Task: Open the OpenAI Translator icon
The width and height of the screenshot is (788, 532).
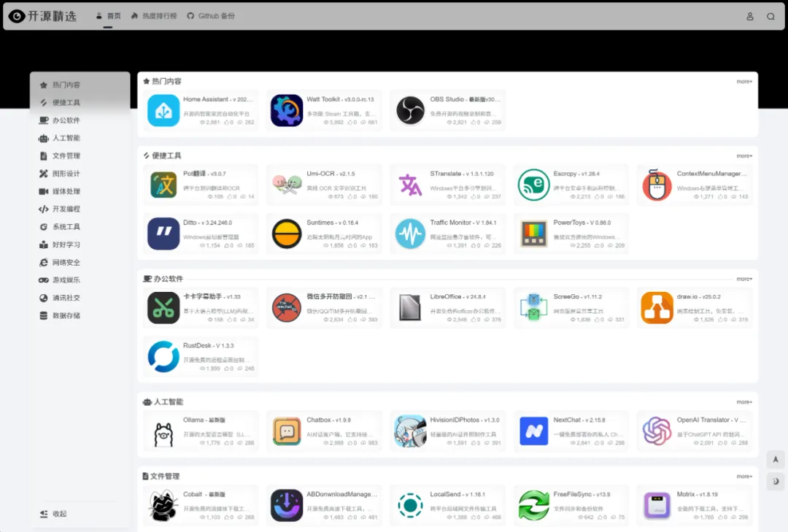Action: point(657,431)
